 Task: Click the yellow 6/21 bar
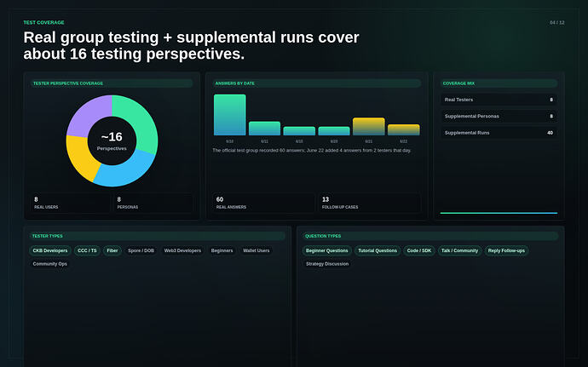(x=369, y=126)
